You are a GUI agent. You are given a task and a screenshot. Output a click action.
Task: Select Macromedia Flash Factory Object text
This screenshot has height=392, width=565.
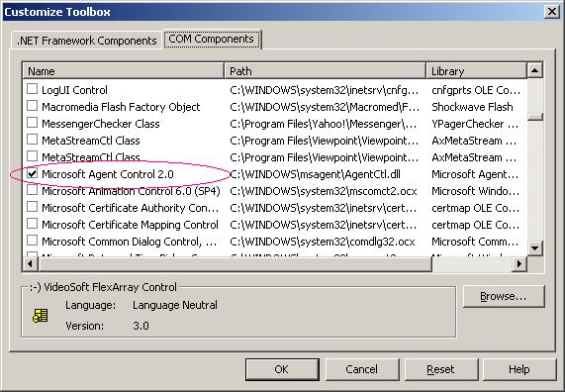[x=121, y=107]
